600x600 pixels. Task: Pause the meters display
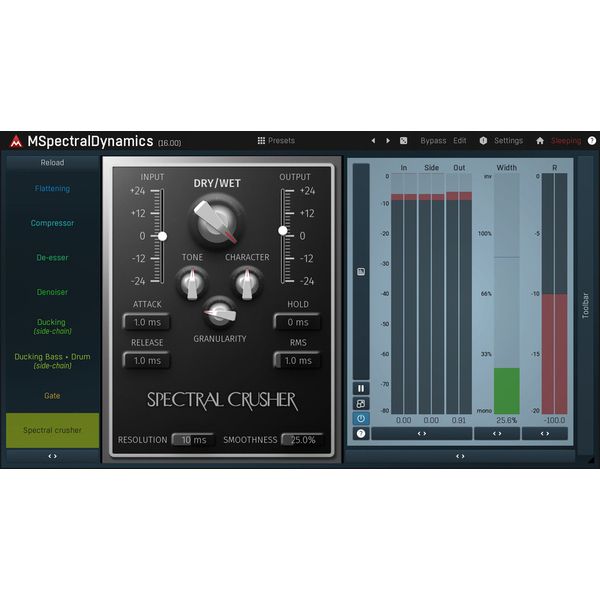click(361, 388)
